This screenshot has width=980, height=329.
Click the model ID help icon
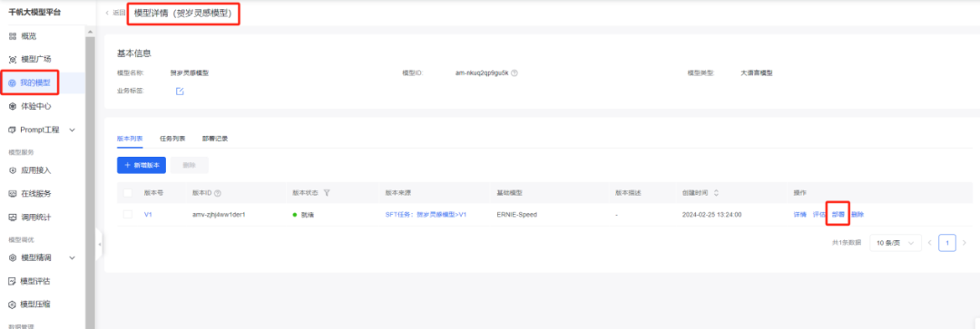click(514, 73)
